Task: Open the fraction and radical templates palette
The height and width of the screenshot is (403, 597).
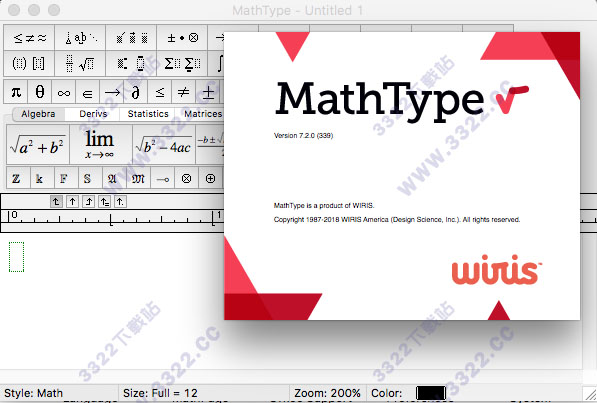Action: [x=80, y=63]
